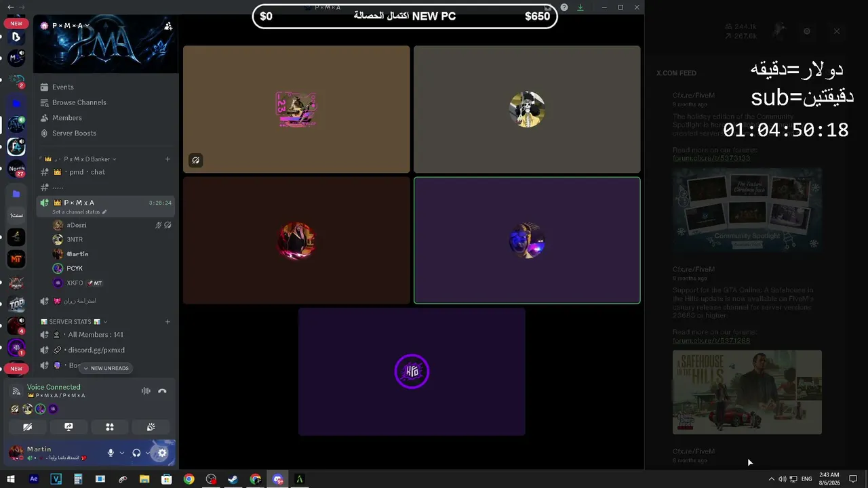The height and width of the screenshot is (488, 868).
Task: Turn on the camera in voice panel
Action: pos(27,427)
